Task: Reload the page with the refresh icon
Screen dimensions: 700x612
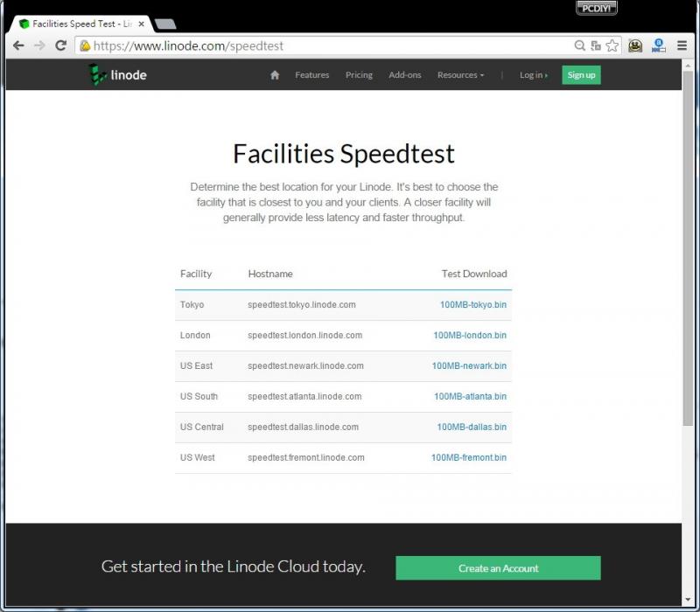Action: pyautogui.click(x=60, y=45)
